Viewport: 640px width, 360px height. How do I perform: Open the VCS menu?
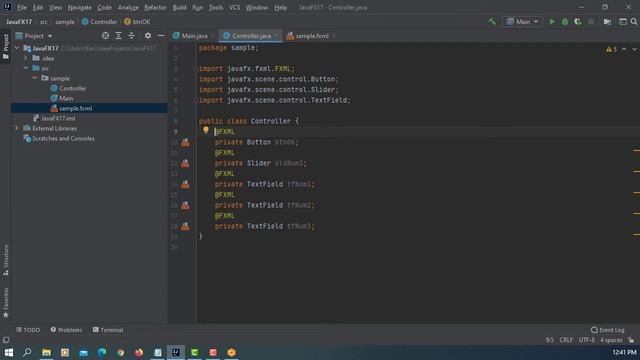pyautogui.click(x=234, y=7)
